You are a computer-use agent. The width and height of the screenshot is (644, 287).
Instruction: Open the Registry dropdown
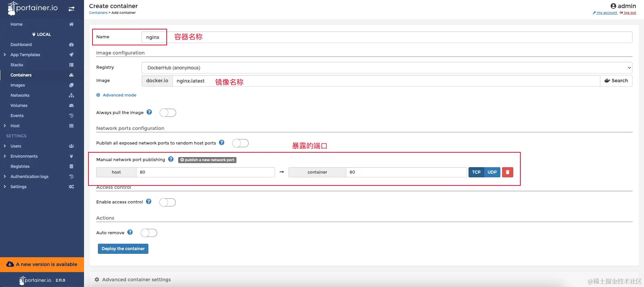(387, 68)
